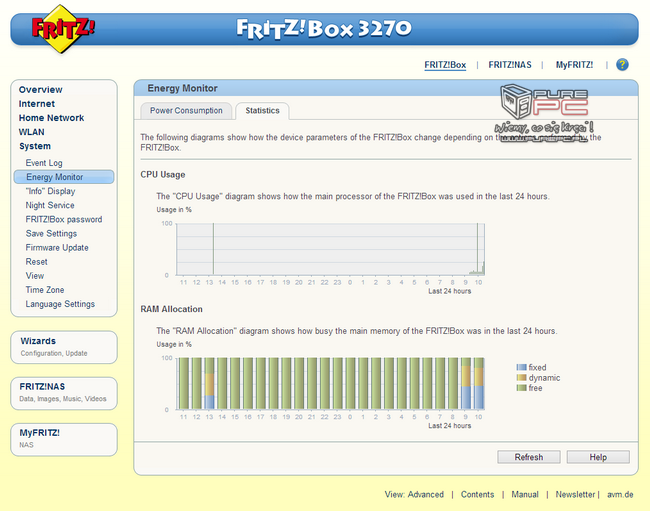Image resolution: width=650 pixels, height=511 pixels.
Task: Open Save Settings page
Action: point(51,233)
